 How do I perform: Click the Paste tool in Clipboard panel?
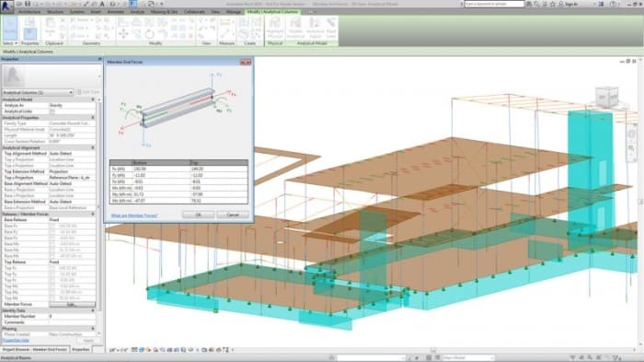click(50, 27)
